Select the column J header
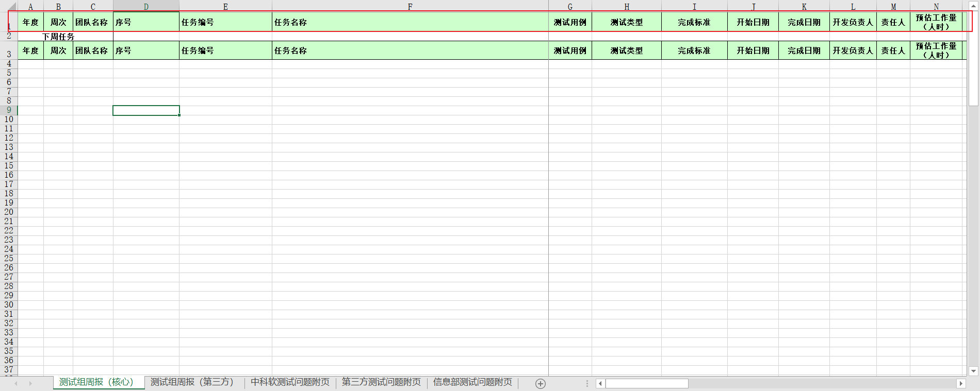The height and width of the screenshot is (391, 980). pos(753,7)
